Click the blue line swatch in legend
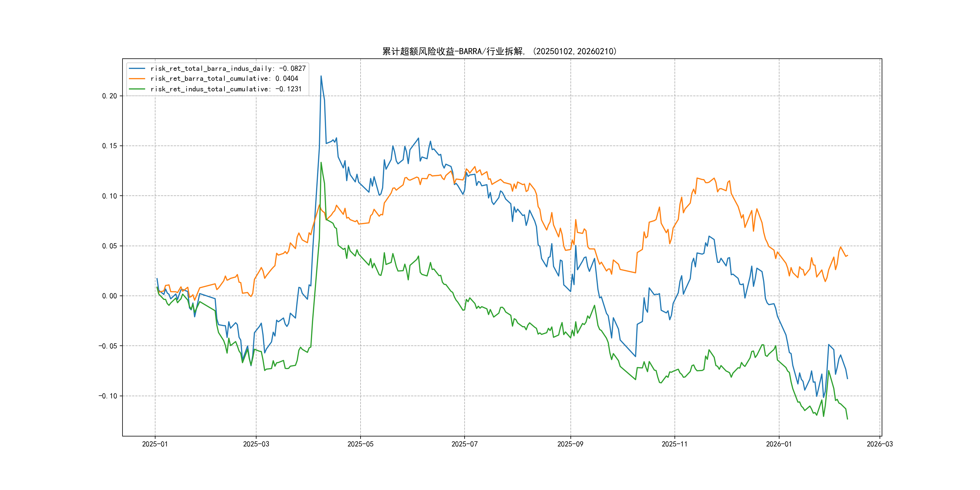Image resolution: width=980 pixels, height=490 pixels. coord(137,68)
